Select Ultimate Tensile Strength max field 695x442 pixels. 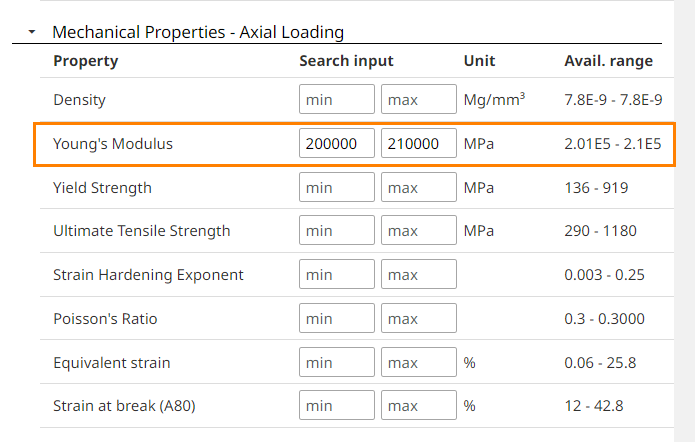click(x=419, y=231)
